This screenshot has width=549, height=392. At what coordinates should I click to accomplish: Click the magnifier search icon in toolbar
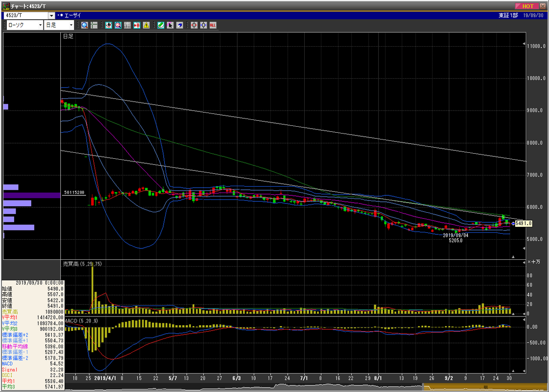click(85, 25)
